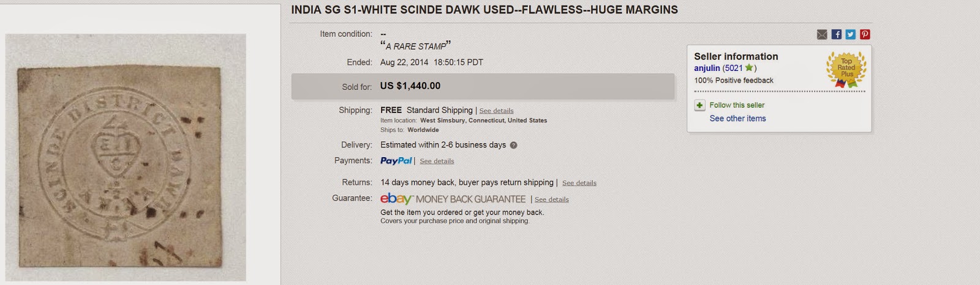The image size is (980, 285).
Task: Share this listing on Facebook
Action: (x=836, y=35)
